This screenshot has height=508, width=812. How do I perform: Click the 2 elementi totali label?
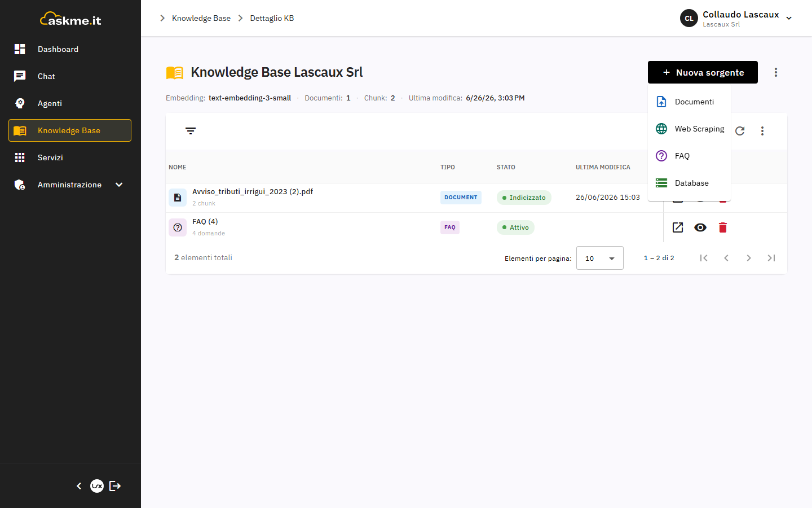(203, 257)
